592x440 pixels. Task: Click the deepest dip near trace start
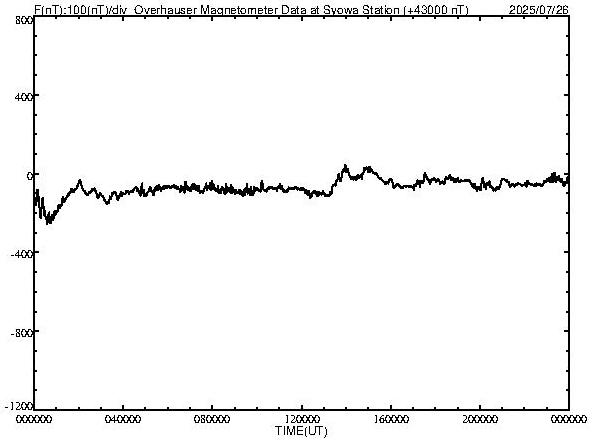coord(48,223)
